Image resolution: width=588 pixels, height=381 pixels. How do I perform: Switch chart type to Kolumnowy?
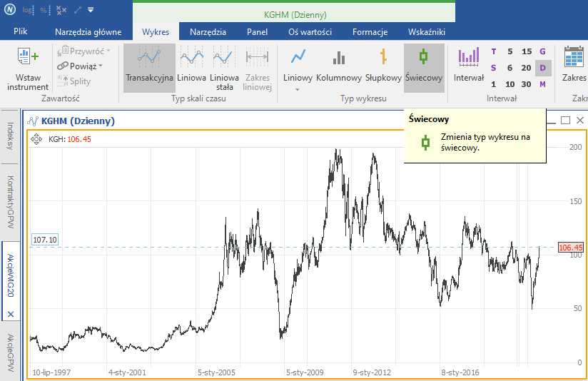pyautogui.click(x=339, y=63)
